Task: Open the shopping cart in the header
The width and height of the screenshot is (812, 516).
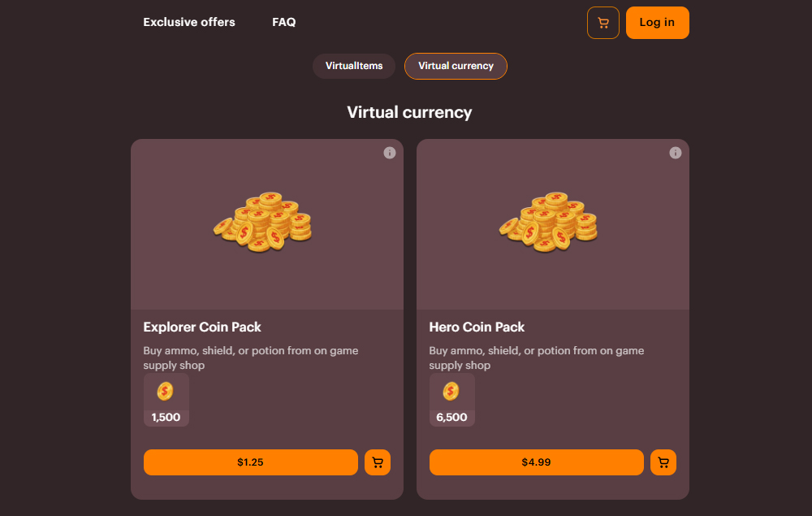Action: pyautogui.click(x=603, y=23)
